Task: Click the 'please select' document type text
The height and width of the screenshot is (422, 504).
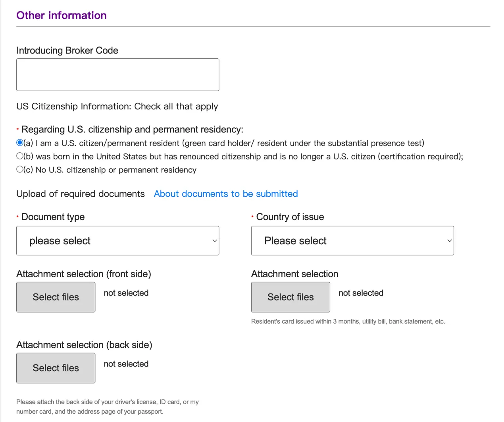Action: tap(60, 241)
